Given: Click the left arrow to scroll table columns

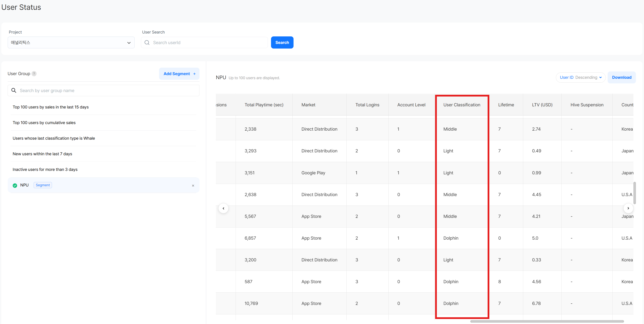Looking at the screenshot, I should [224, 208].
